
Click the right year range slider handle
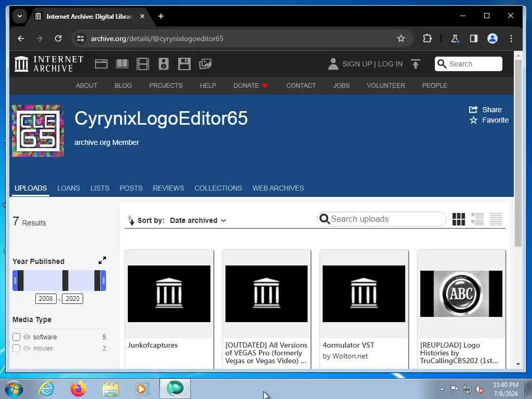point(103,280)
